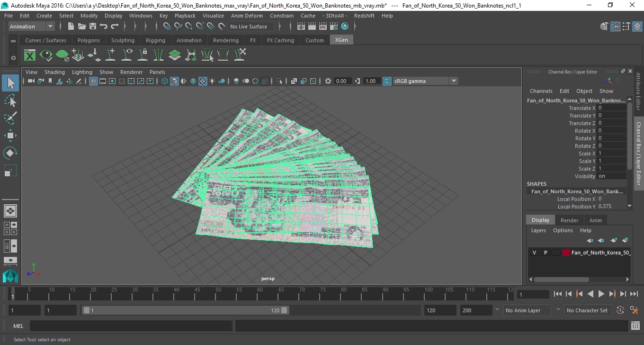Click the viewport bookmark icon
The width and height of the screenshot is (644, 345).
tap(50, 81)
